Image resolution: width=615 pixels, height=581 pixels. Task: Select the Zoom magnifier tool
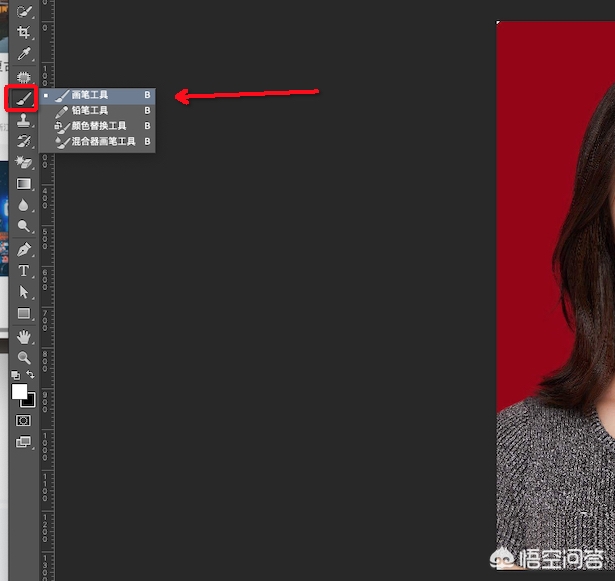click(x=24, y=357)
